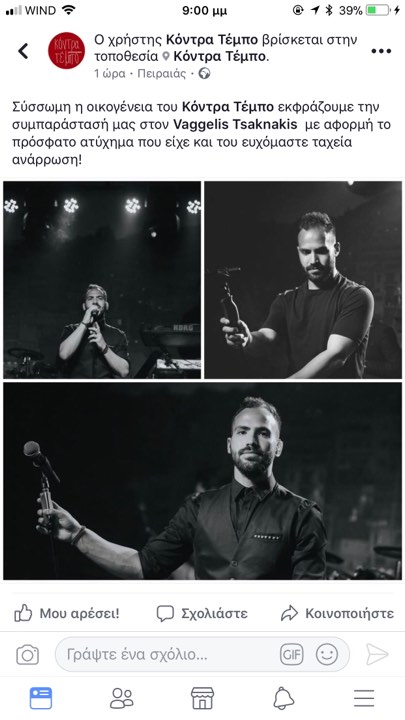Image resolution: width=405 pixels, height=720 pixels.
Task: Open the emoji smiley picker
Action: point(327,654)
